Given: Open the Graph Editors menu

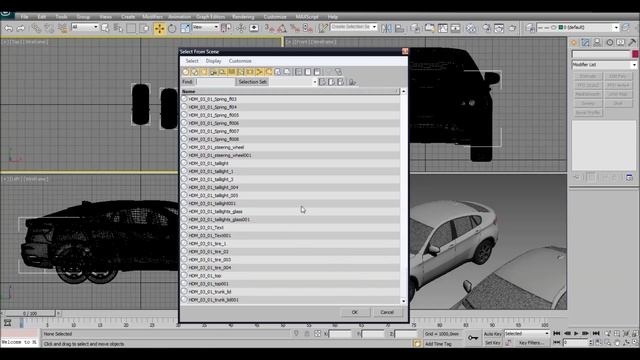Looking at the screenshot, I should [x=210, y=17].
